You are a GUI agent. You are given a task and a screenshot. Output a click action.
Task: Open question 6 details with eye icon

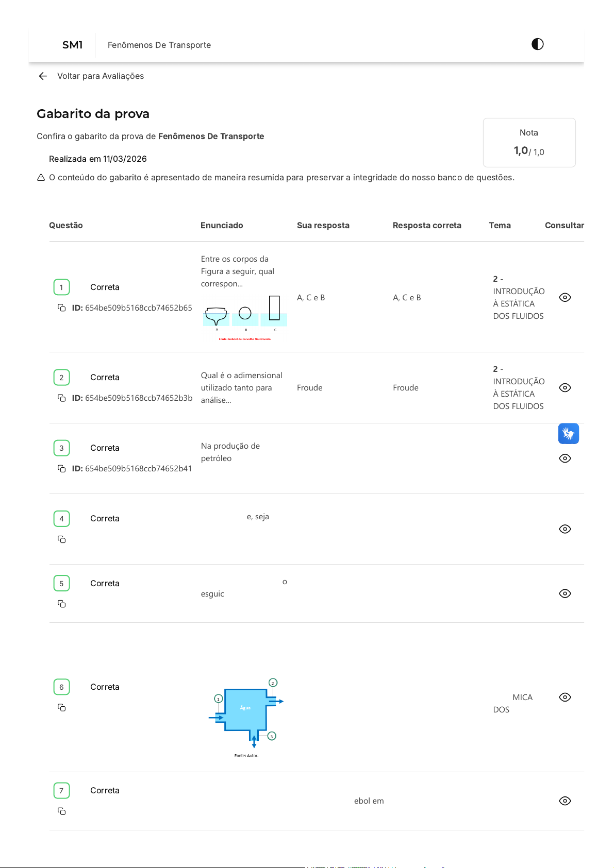point(565,697)
